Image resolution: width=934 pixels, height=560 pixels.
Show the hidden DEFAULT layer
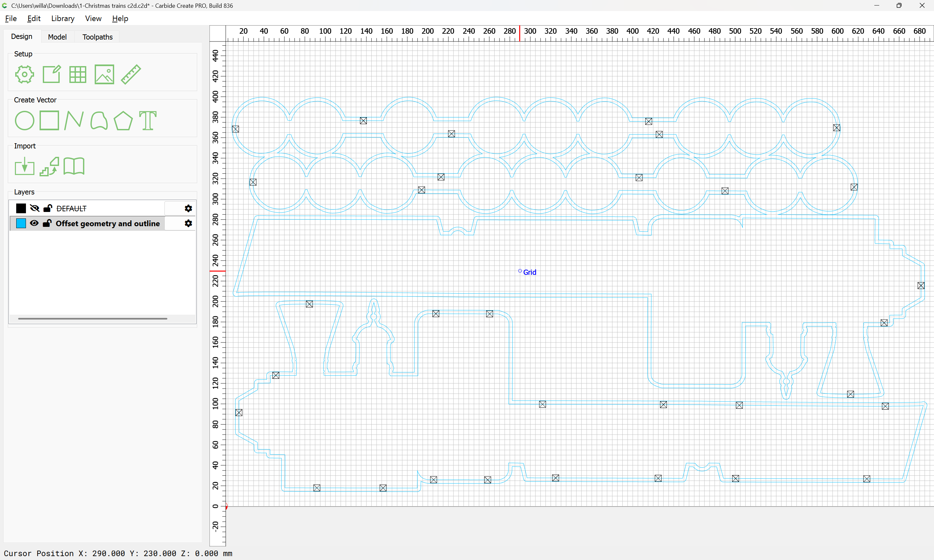[34, 208]
